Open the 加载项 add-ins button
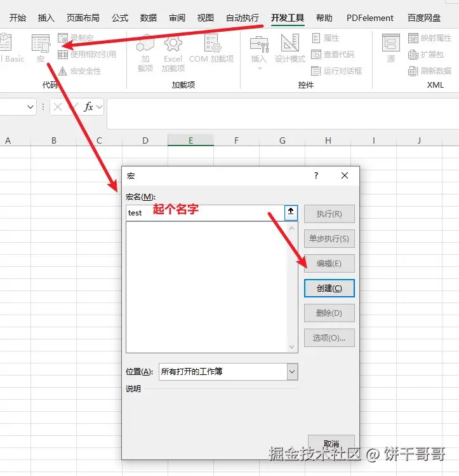 [x=145, y=53]
